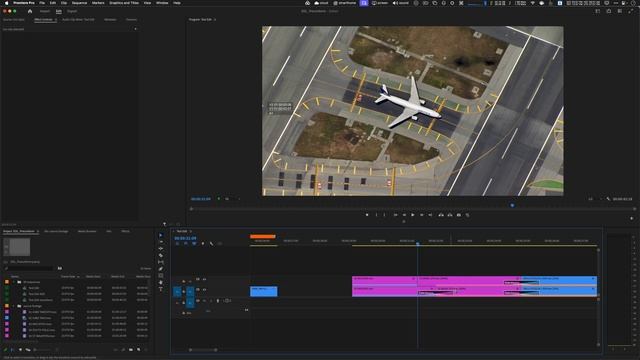640x360 pixels.
Task: Select the Razor tool
Action: (160, 255)
